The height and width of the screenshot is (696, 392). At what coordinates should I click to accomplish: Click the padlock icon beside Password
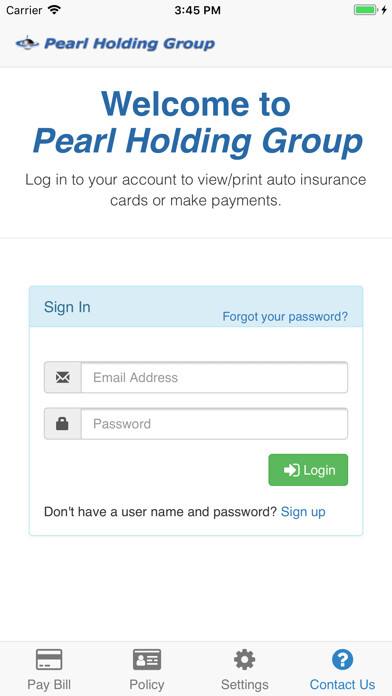pos(62,424)
